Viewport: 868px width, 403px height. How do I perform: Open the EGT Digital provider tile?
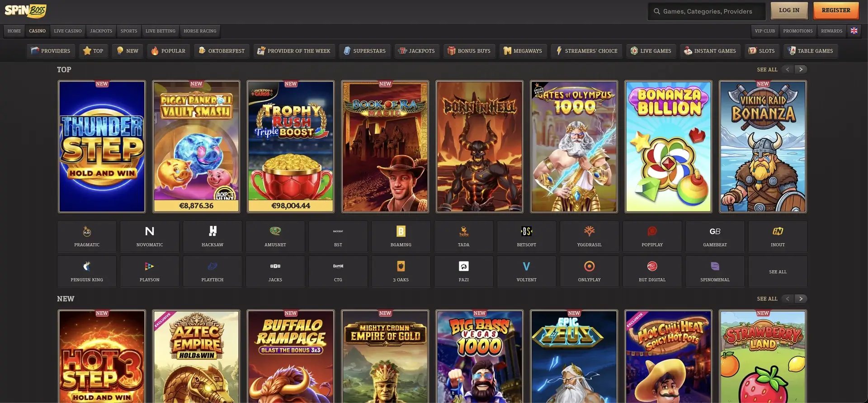652,271
